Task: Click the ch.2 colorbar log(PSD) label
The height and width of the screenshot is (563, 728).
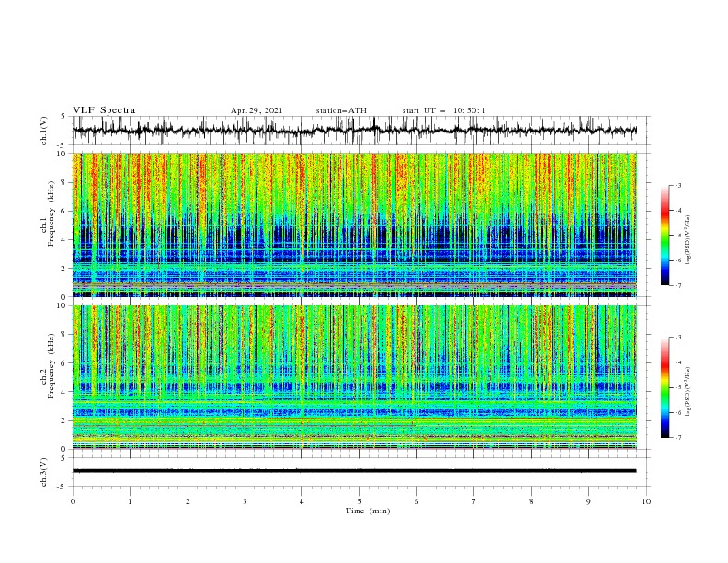Action: click(688, 392)
